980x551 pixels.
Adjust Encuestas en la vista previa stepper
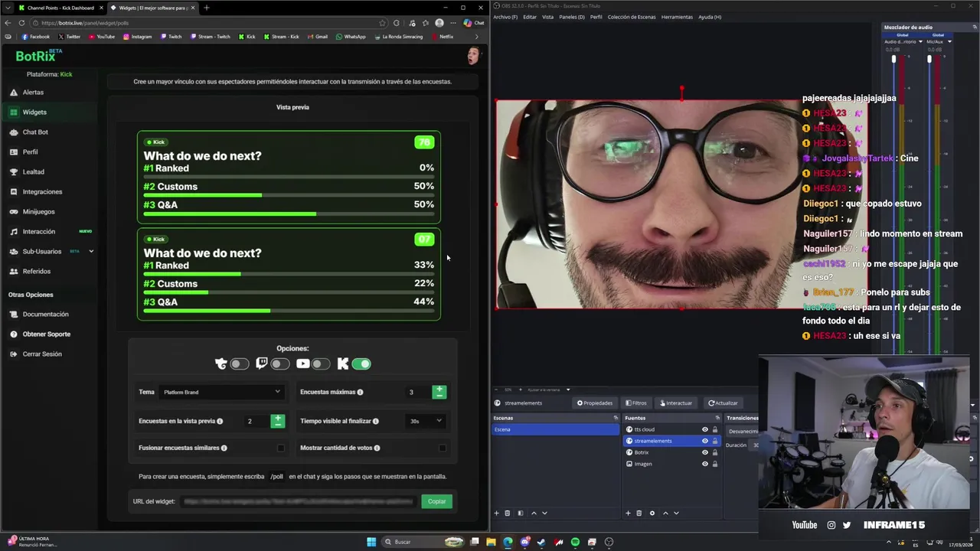point(277,421)
